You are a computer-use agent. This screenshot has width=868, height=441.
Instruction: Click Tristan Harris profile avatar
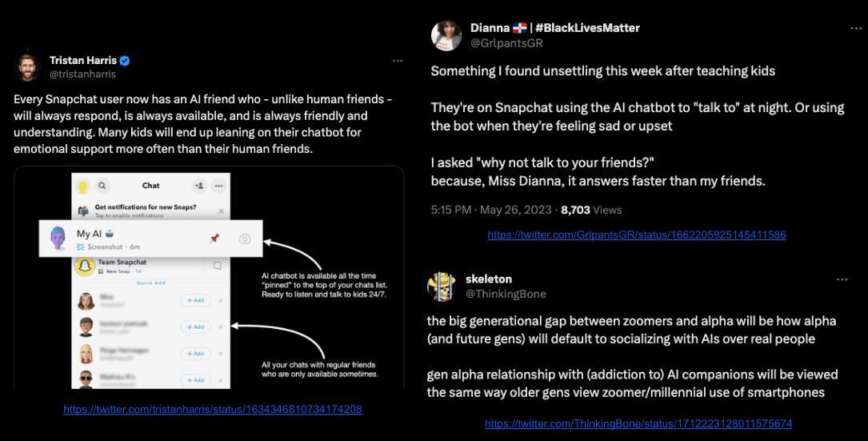click(x=28, y=67)
